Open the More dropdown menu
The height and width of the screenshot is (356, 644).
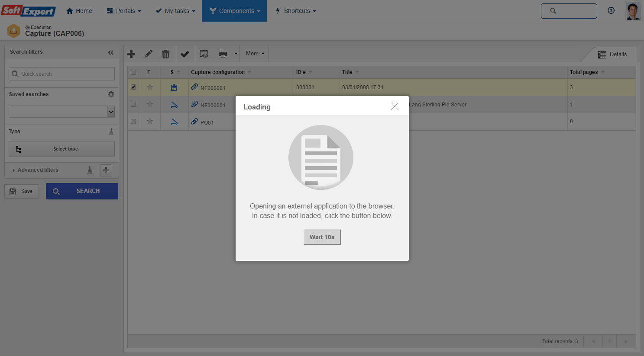[255, 54]
